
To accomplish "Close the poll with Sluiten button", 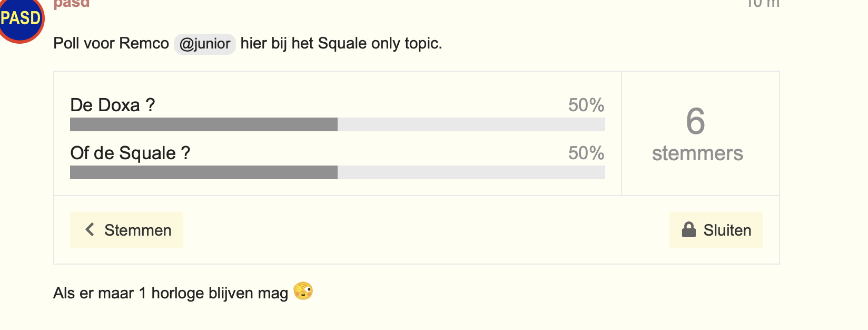I will tap(716, 230).
